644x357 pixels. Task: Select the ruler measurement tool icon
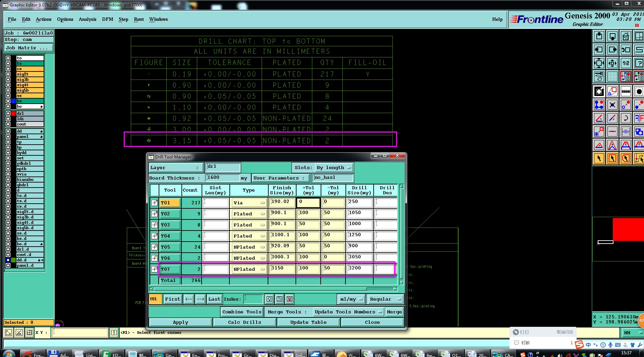[626, 91]
